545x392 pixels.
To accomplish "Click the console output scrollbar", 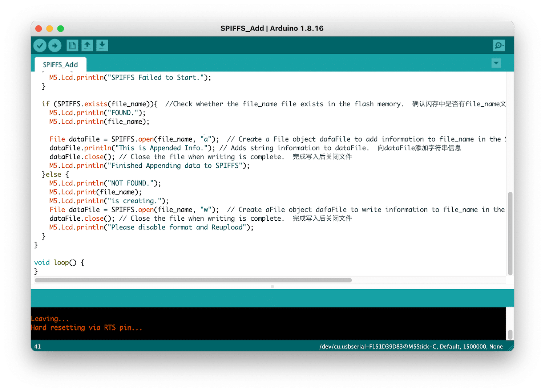I will (x=510, y=334).
